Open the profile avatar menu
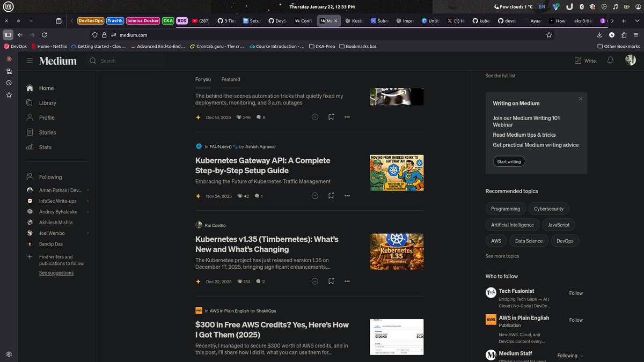The height and width of the screenshot is (362, 644). (631, 61)
